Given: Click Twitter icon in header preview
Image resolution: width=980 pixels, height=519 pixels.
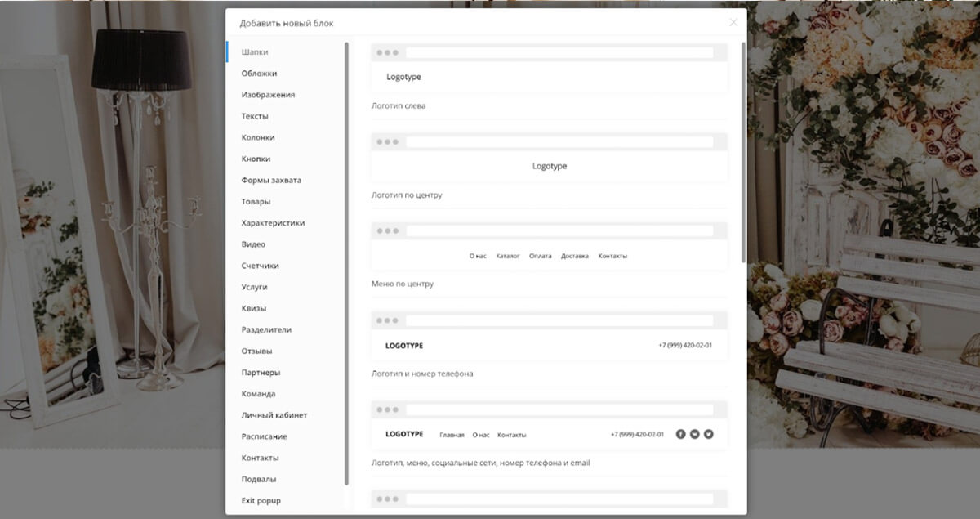Looking at the screenshot, I should pyautogui.click(x=709, y=434).
